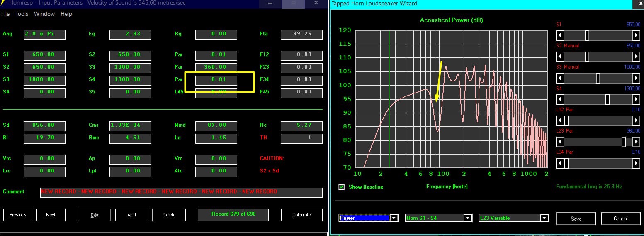
Task: Click the Edit button
Action: 94,215
